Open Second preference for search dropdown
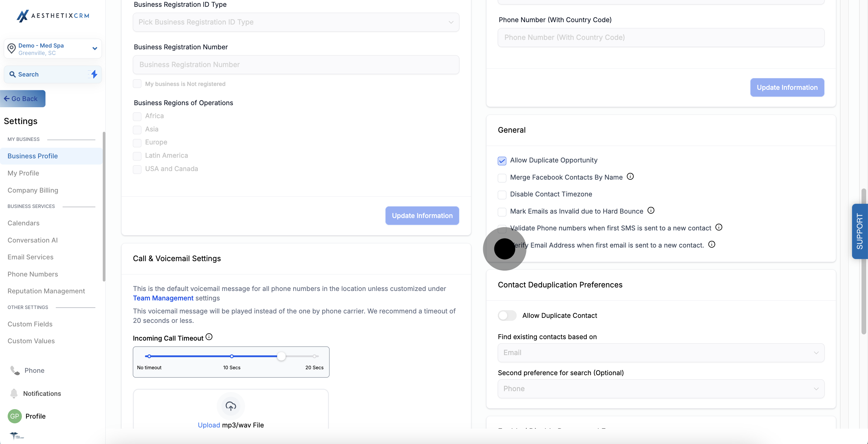868x444 pixels. (x=660, y=389)
